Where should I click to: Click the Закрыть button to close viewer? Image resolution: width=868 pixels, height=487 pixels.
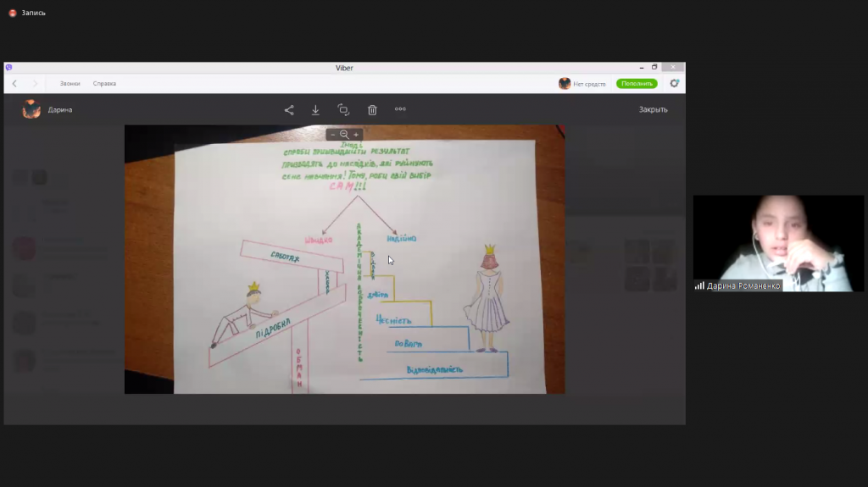click(654, 109)
